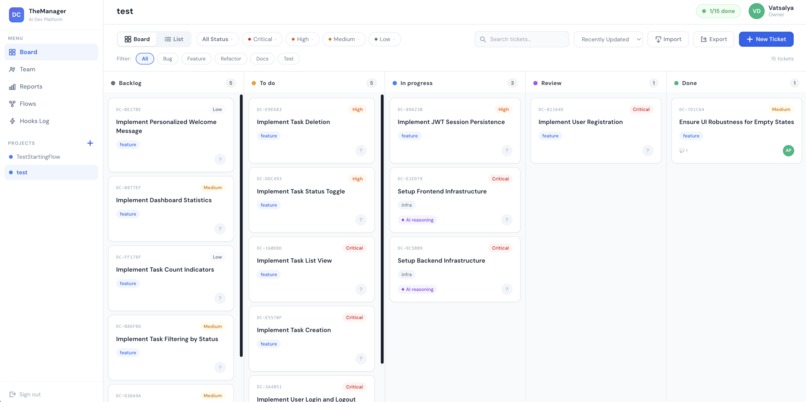
Task: Click the 1/15 done progress badge
Action: tap(718, 11)
